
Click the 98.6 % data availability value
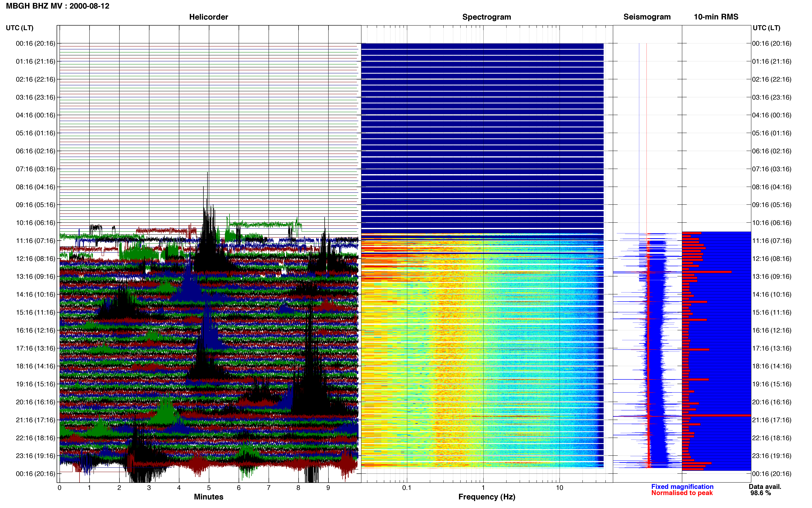[x=761, y=493]
